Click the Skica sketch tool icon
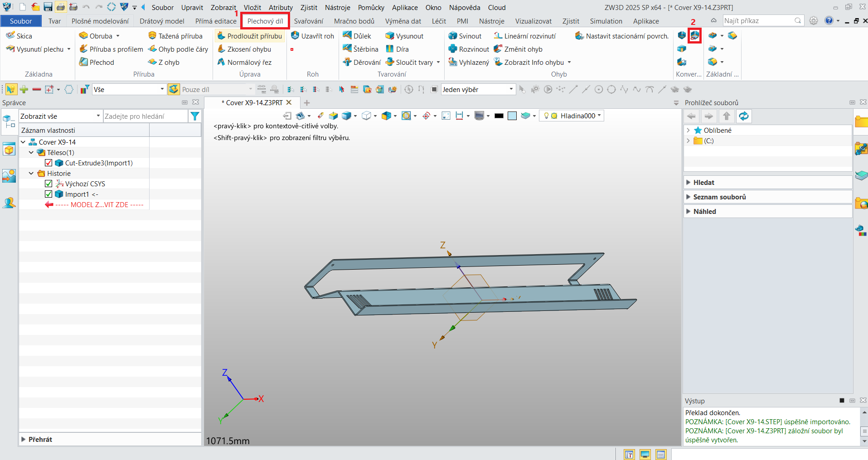The width and height of the screenshot is (868, 460). 10,36
